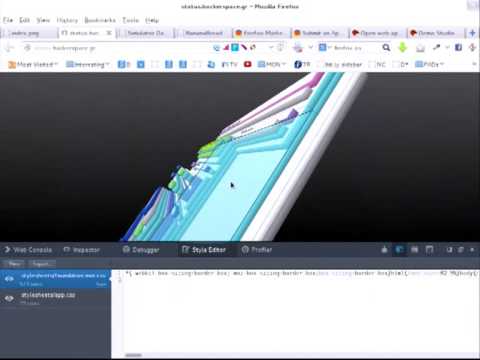Viewport: 480px width, 360px height.
Task: Select the stylesheets/app.css entry
Action: click(55, 298)
